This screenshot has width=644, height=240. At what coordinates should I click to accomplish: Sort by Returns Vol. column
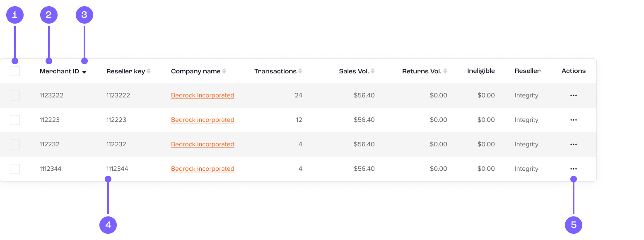coord(445,71)
